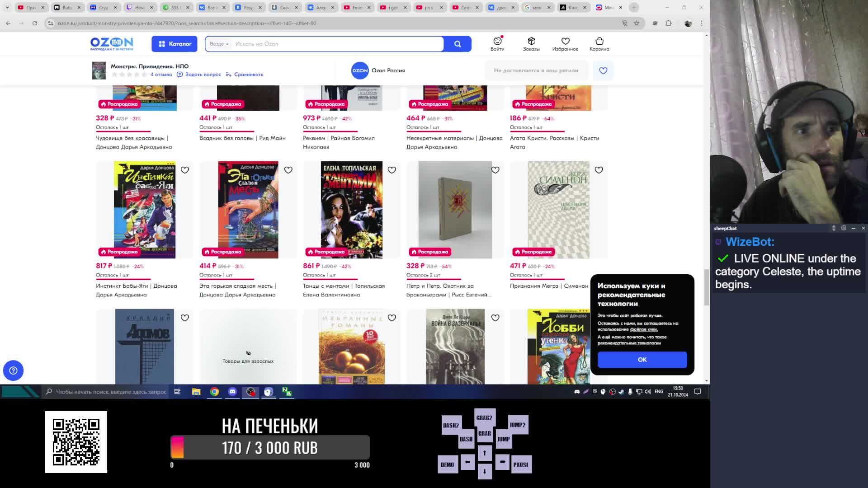Open Discord from the Windows taskbar
The height and width of the screenshot is (488, 868).
232,392
